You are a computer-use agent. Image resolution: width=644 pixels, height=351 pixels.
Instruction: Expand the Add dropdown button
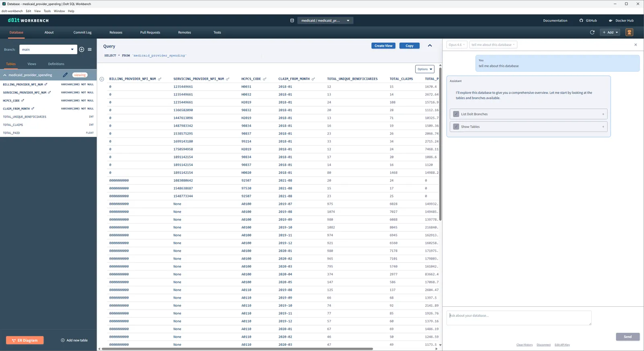coord(610,32)
